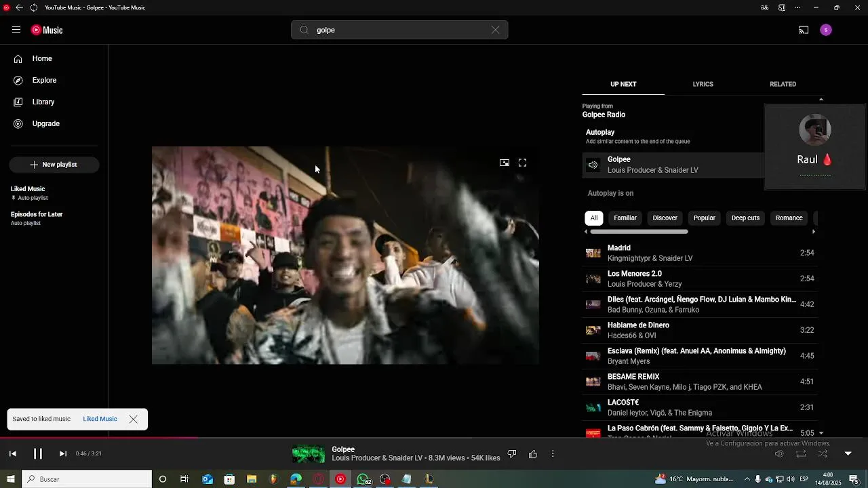Open the three-dot menu for Golpee
Viewport: 868px width, 488px height.
(553, 453)
